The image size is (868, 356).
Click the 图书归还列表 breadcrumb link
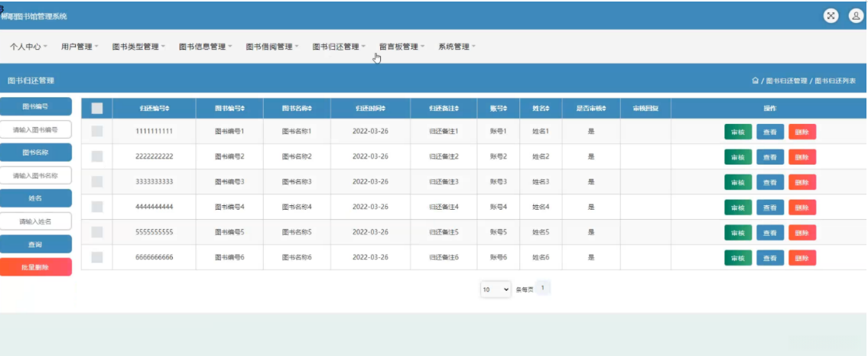[x=835, y=81]
